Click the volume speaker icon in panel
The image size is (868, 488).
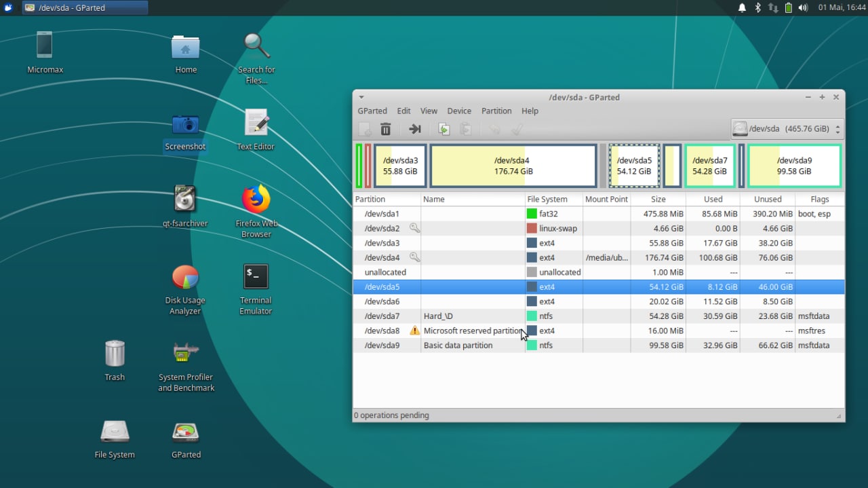pyautogui.click(x=804, y=8)
